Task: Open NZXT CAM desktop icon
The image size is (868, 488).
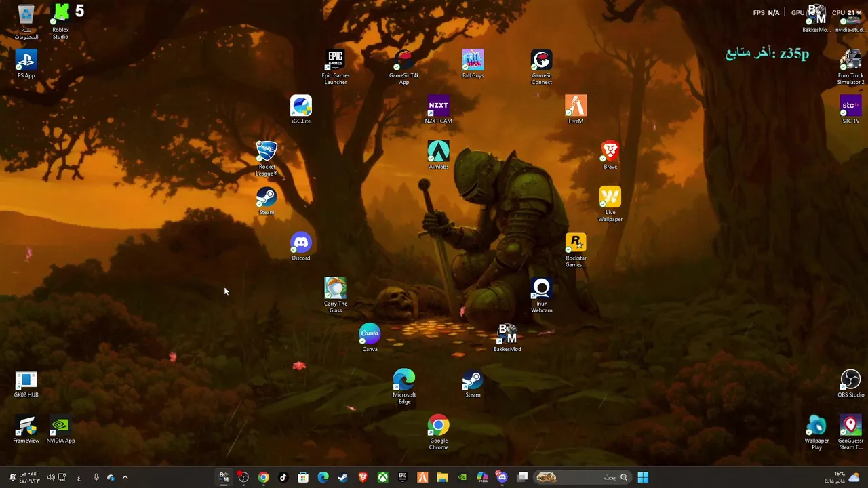Action: [438, 110]
